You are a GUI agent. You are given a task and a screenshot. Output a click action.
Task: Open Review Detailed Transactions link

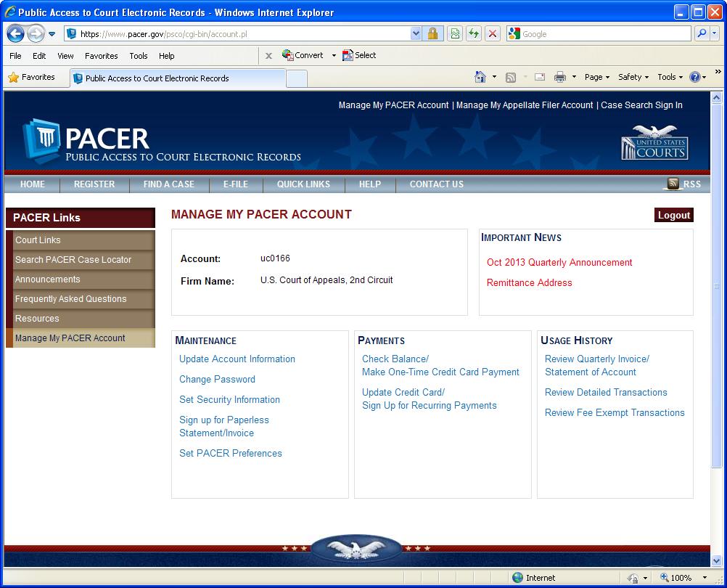click(x=606, y=392)
